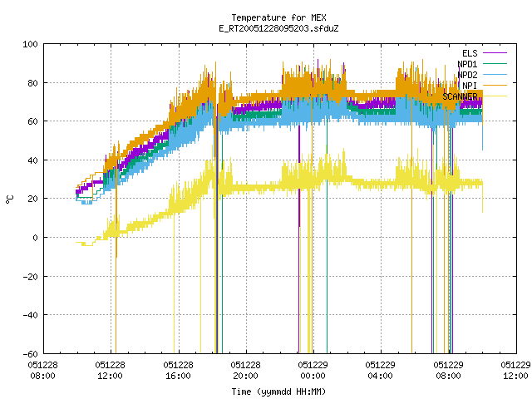Click the x-axis label 051228 20:00

pos(245,371)
